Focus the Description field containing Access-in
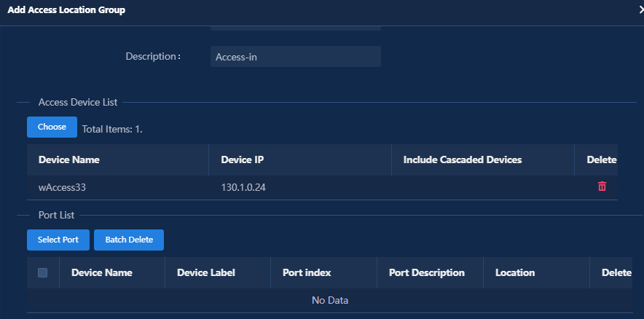The image size is (644, 319). [296, 57]
